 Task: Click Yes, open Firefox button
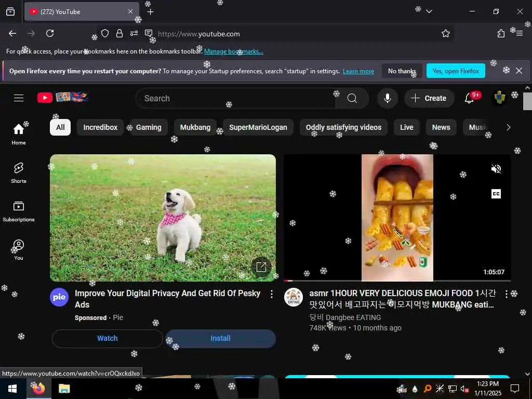click(456, 71)
